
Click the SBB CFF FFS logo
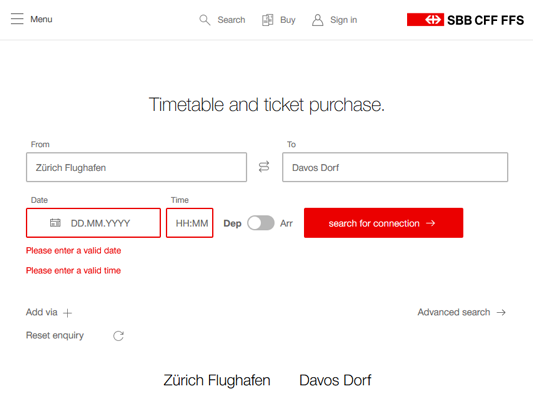click(x=465, y=20)
